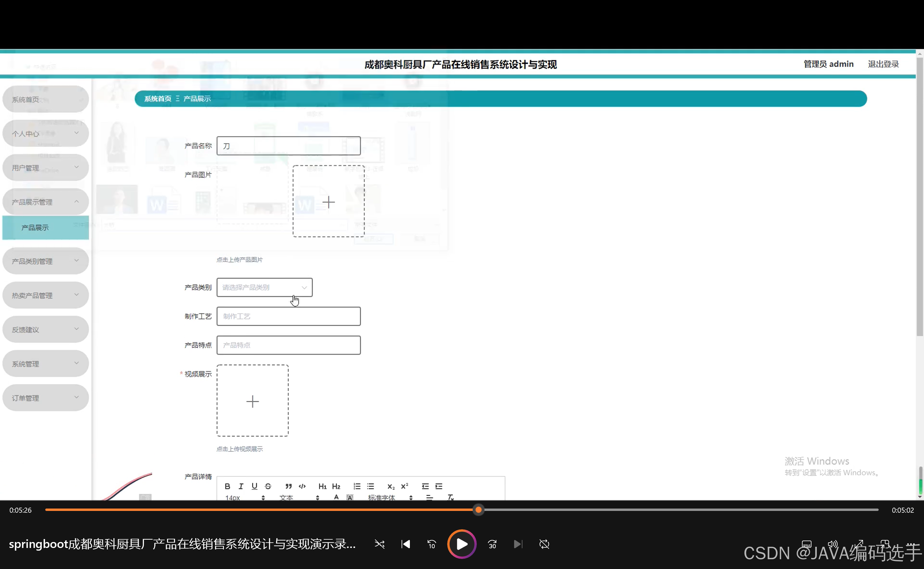Image resolution: width=924 pixels, height=569 pixels.
Task: Go to the previous track in the player
Action: pyautogui.click(x=405, y=544)
